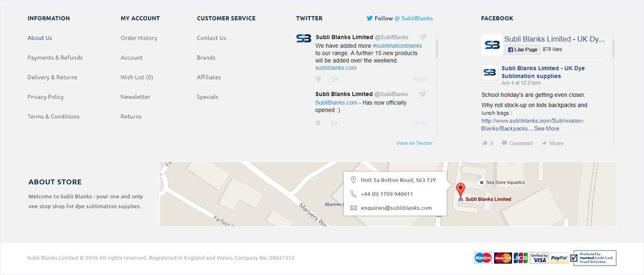This screenshot has width=644, height=275.
Task: Expand the Facebook post with See More
Action: (547, 129)
